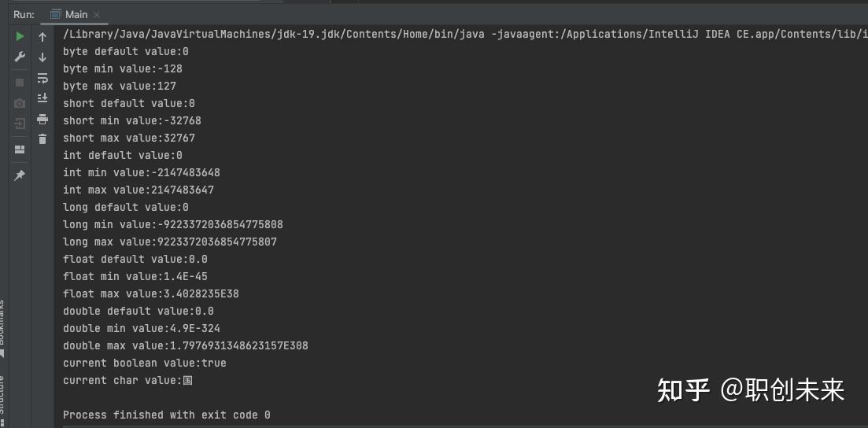Rerun Main with the green play icon

[x=20, y=36]
